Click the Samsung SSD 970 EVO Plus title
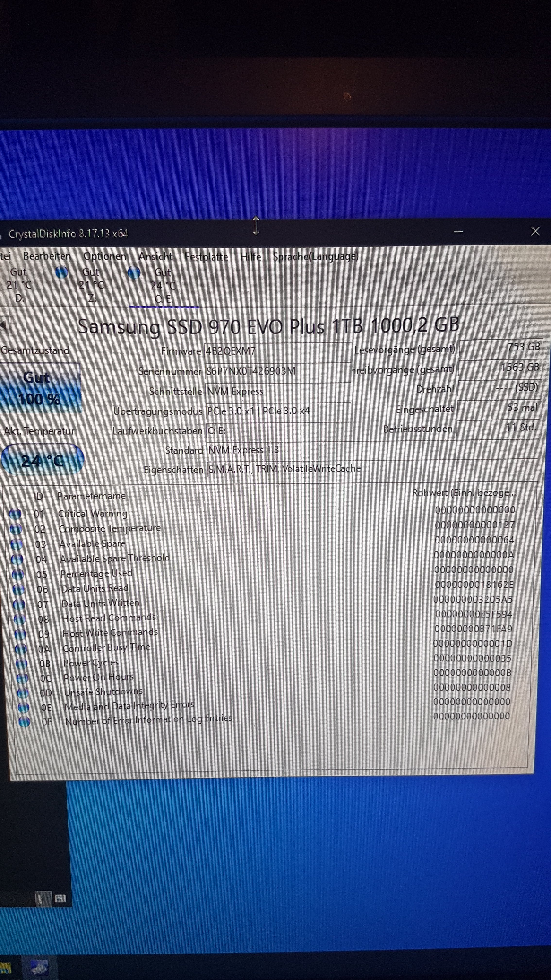Viewport: 551px width, 980px height. tap(268, 326)
